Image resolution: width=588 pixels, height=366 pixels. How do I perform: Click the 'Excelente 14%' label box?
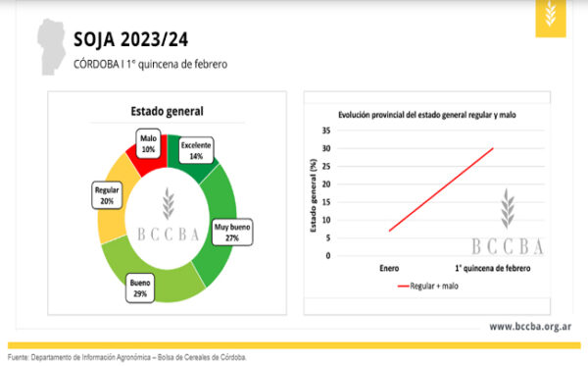tap(196, 150)
